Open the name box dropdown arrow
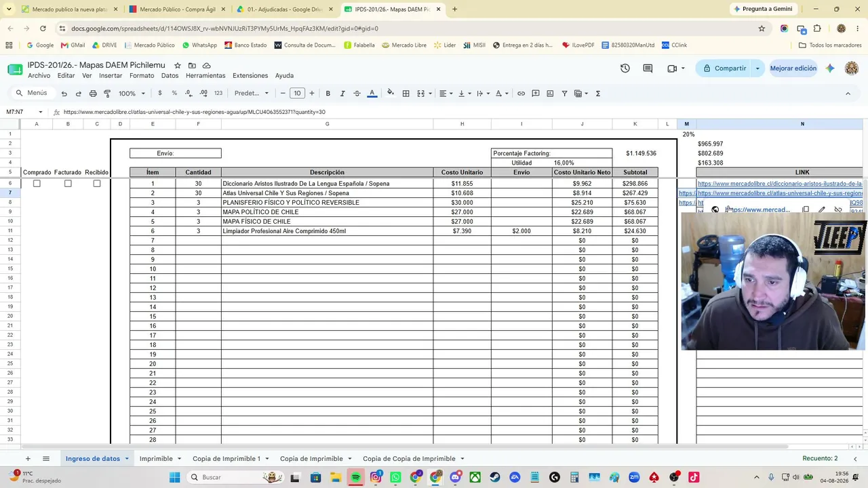868x488 pixels. (41, 112)
